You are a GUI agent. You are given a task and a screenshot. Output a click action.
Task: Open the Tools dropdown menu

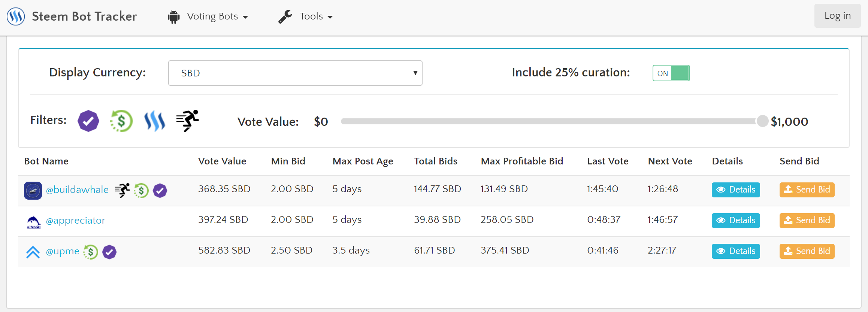pyautogui.click(x=316, y=16)
